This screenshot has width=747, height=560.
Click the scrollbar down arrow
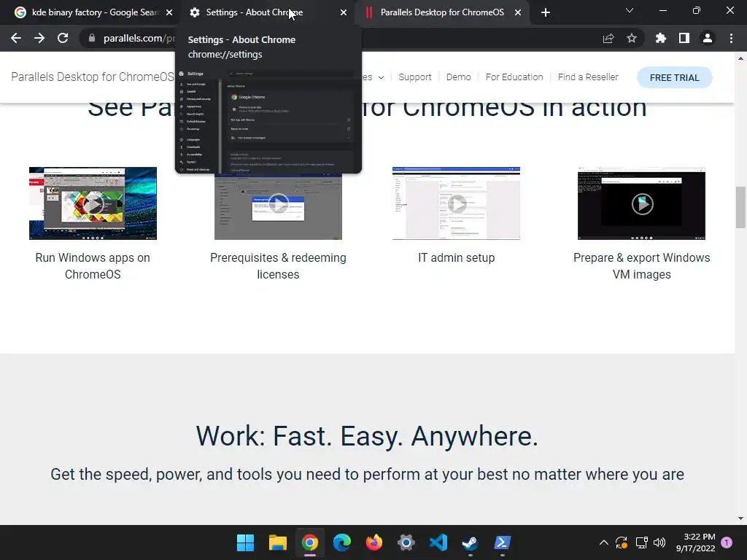pyautogui.click(x=740, y=518)
